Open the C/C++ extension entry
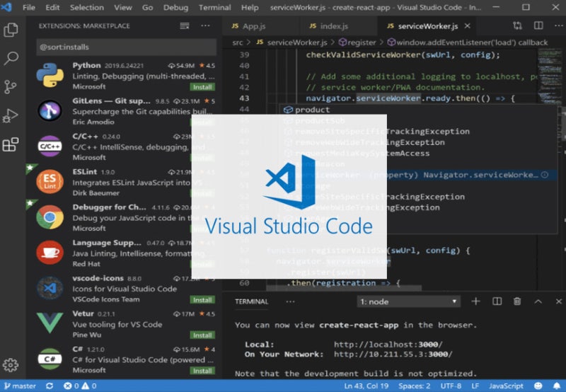This screenshot has width=566, height=392. [x=125, y=146]
